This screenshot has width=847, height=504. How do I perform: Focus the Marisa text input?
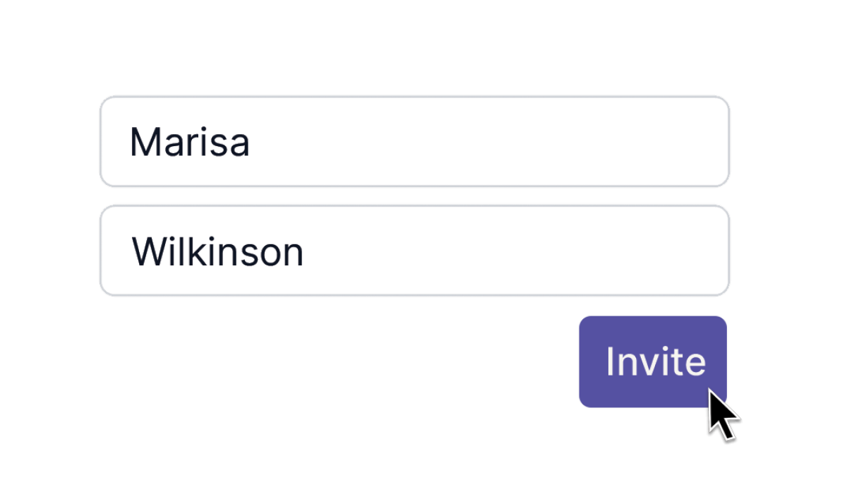pos(414,142)
